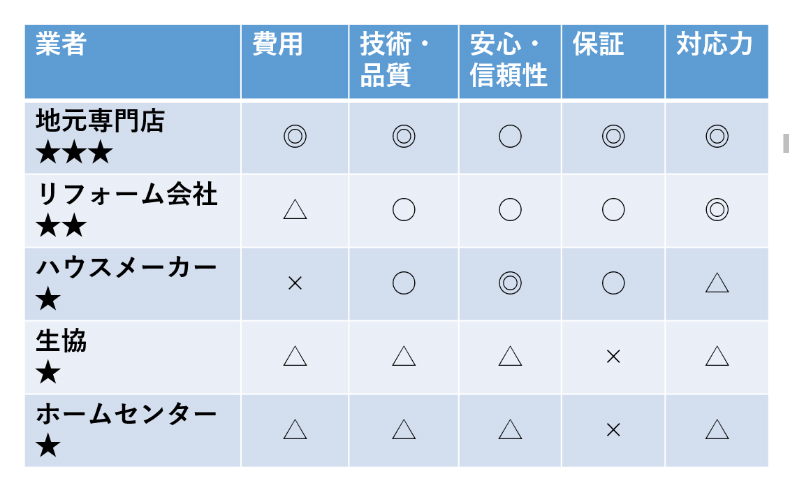This screenshot has width=794, height=501.
Task: Select the 業者 column header
Action: [x=132, y=61]
